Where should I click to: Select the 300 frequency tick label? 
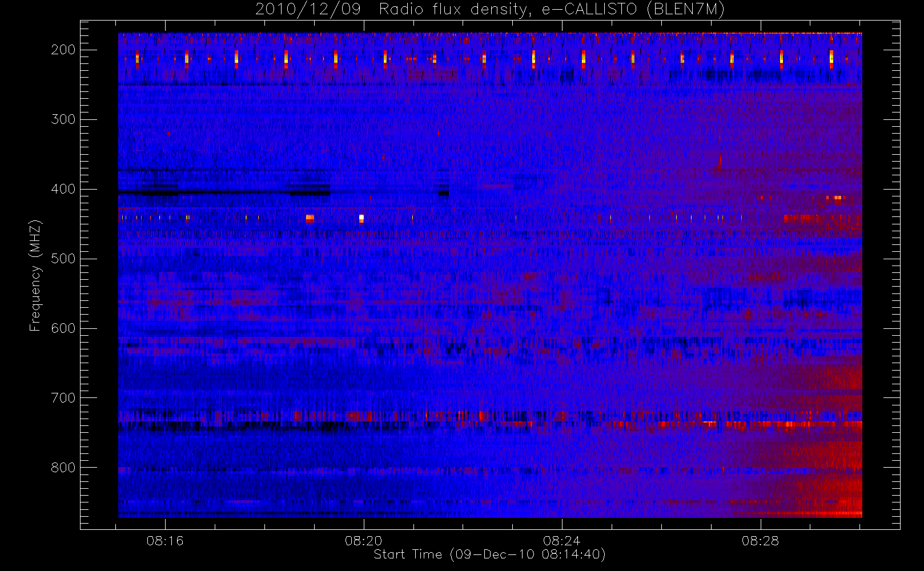[x=63, y=119]
